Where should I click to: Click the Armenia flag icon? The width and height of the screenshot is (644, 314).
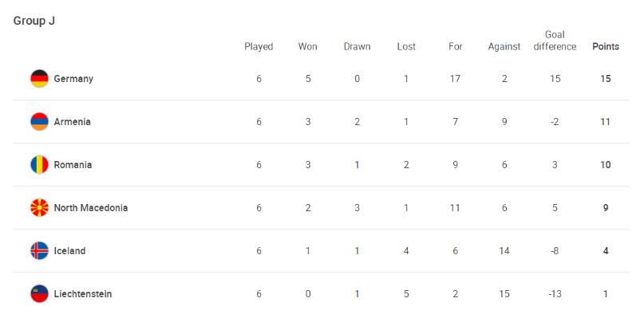[x=39, y=122]
